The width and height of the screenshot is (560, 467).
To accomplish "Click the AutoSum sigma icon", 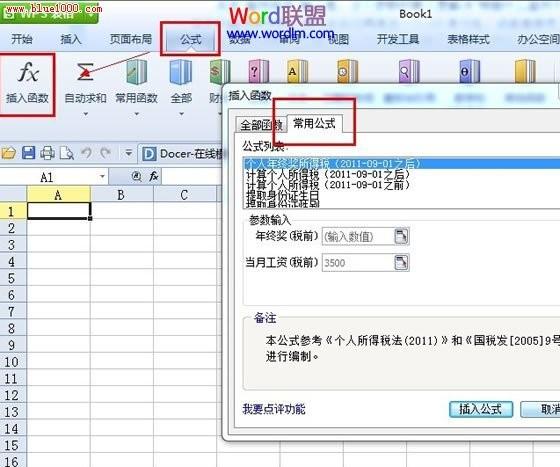I will 85,72.
